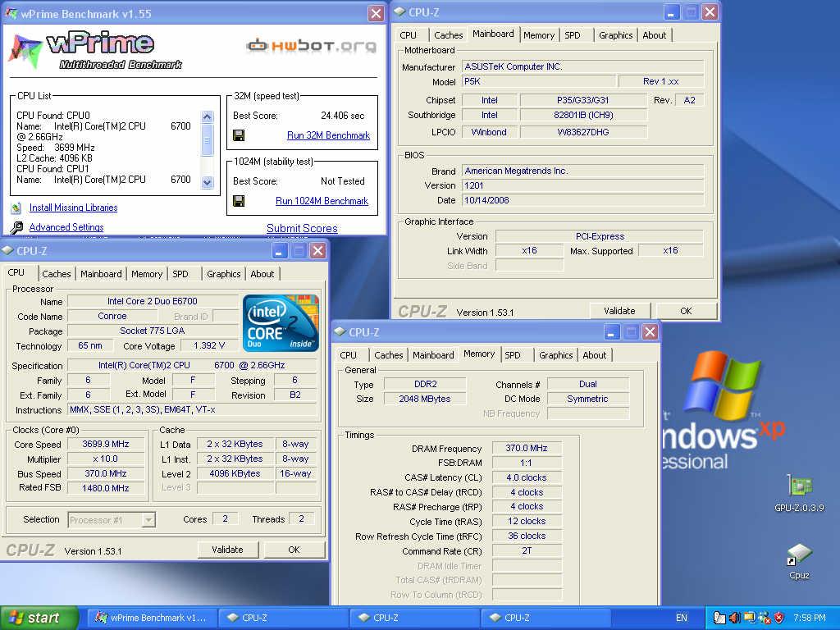Open Graphics tab in CPU-Z memory window

point(556,354)
